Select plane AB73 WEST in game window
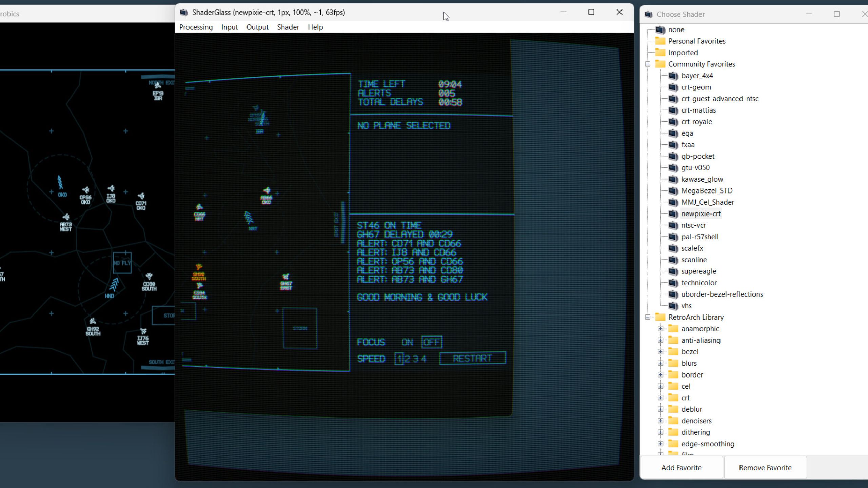Viewport: 868px width, 488px height. [x=66, y=222]
